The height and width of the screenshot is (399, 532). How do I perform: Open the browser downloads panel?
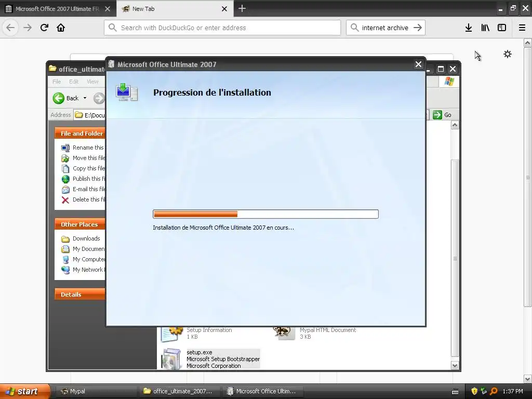[469, 28]
